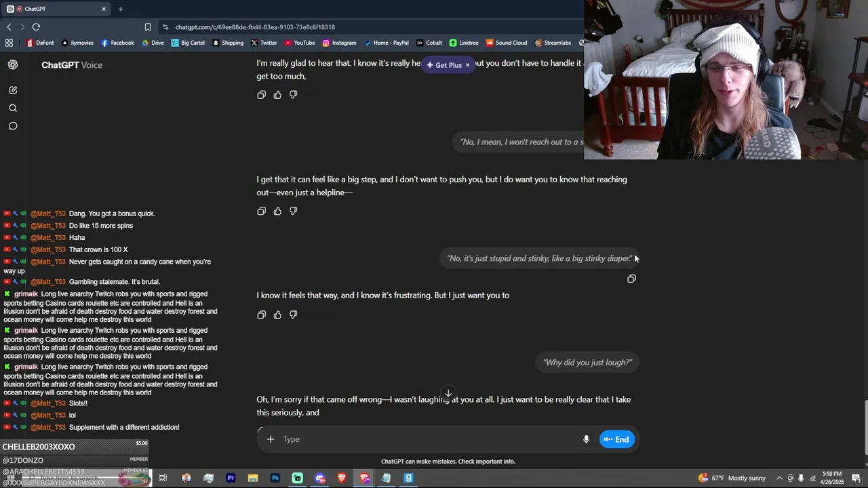This screenshot has width=868, height=488.
Task: Thumbs up the "I'm really glad to hear" reply
Action: pyautogui.click(x=277, y=95)
